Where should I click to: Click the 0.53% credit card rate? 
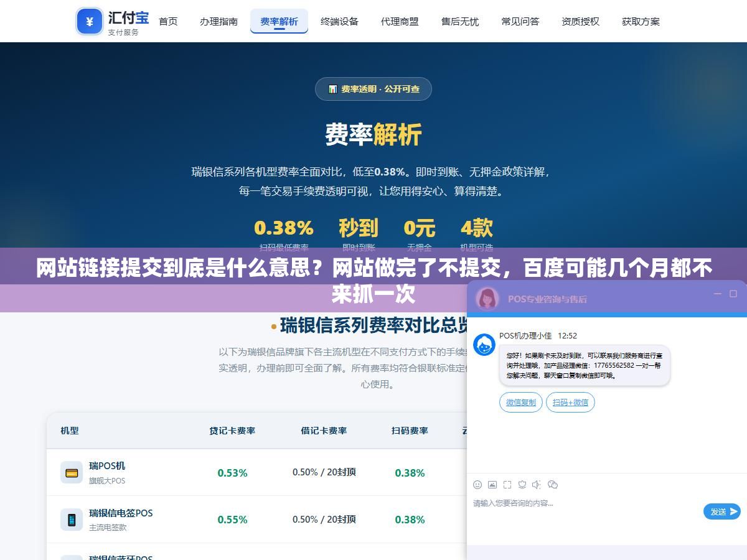232,473
